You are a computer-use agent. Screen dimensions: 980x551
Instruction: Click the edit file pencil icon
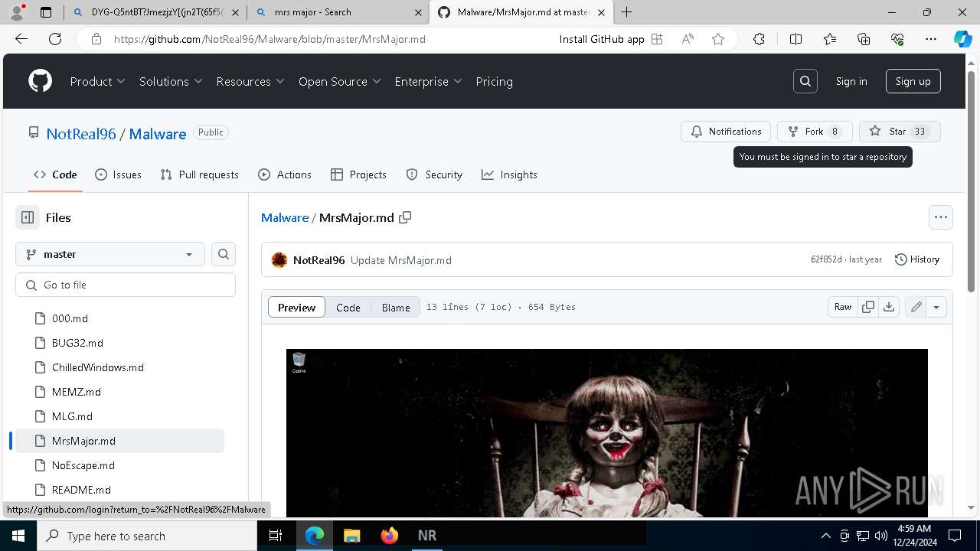point(916,307)
